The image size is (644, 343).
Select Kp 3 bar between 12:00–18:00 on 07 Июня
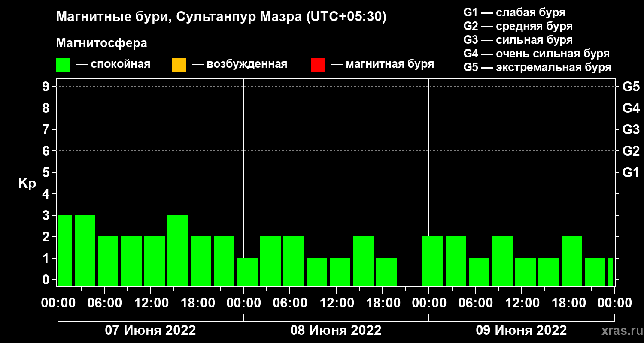click(x=178, y=250)
